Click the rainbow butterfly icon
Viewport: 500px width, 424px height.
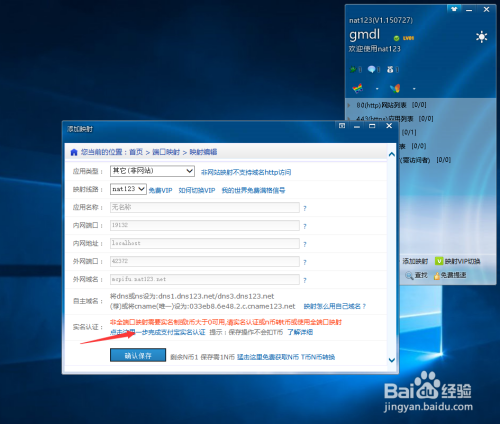point(358,89)
